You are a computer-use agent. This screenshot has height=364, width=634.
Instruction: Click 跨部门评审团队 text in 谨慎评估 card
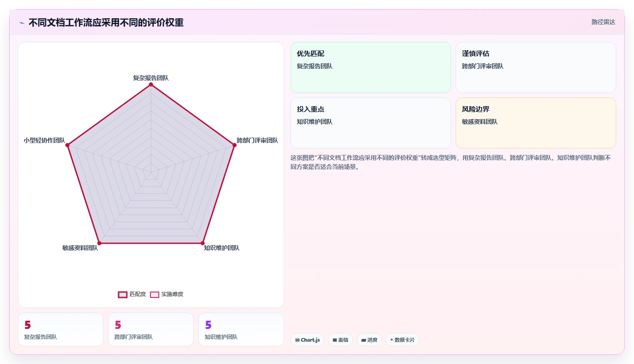(483, 66)
